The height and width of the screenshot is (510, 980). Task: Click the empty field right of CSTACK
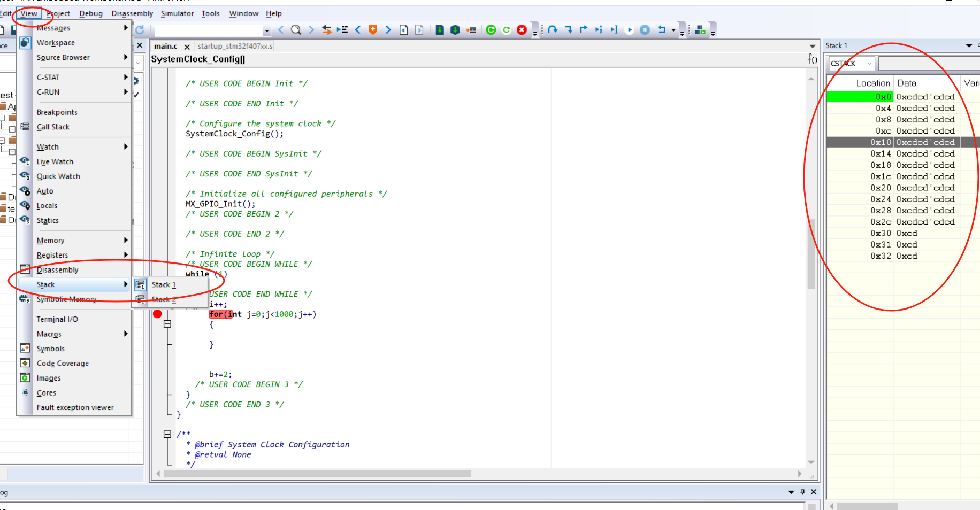(929, 64)
